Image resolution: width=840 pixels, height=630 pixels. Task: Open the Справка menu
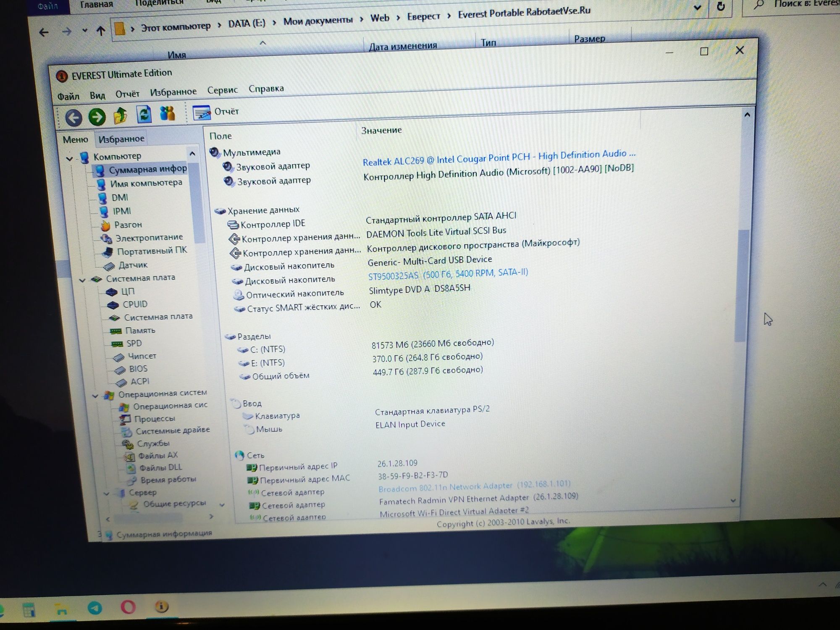tap(266, 89)
